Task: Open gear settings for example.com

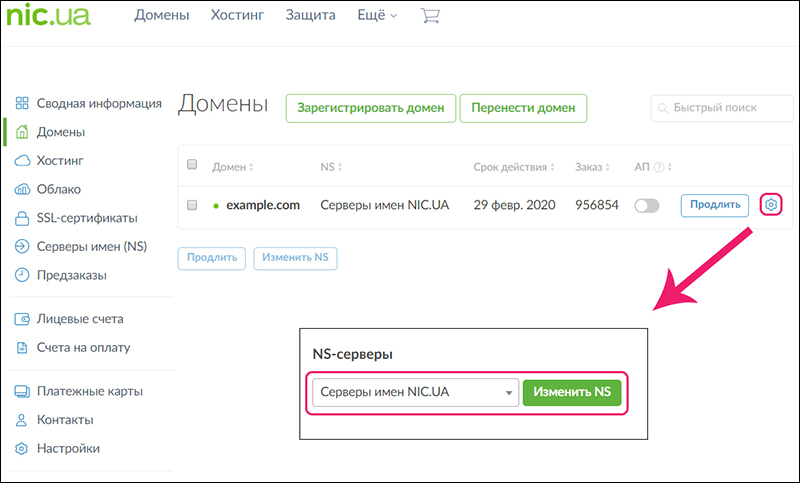Action: (771, 205)
